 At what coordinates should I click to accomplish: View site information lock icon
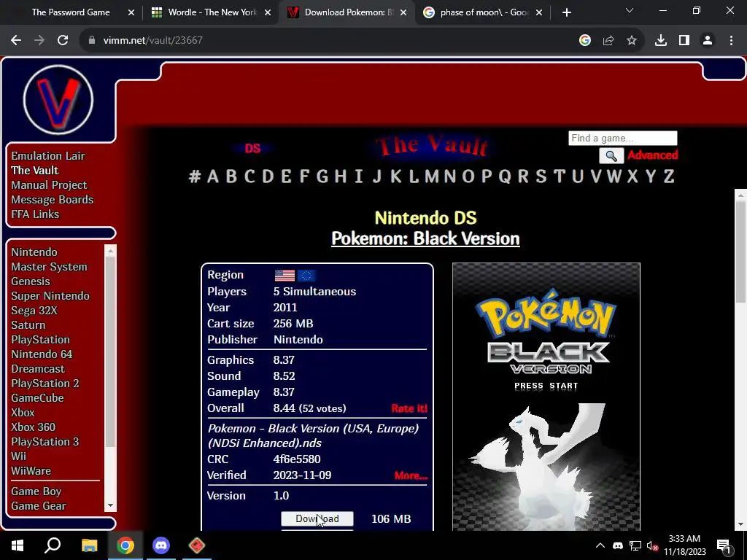pos(92,41)
